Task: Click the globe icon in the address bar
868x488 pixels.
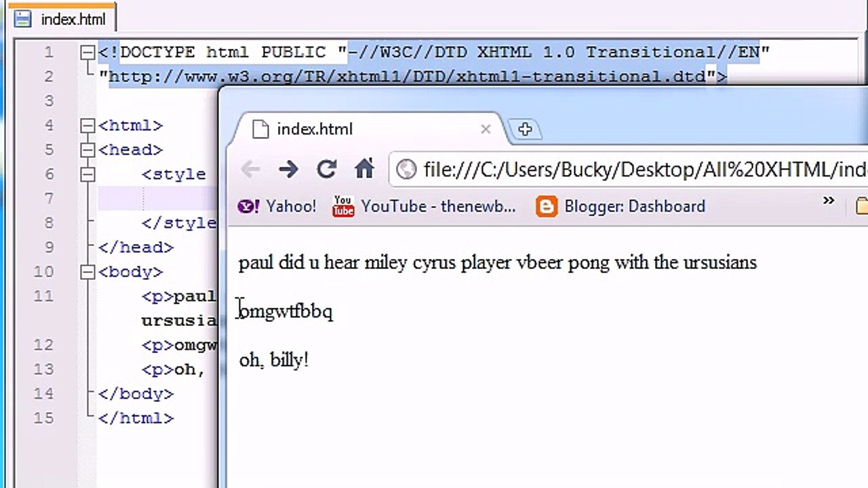Action: (x=406, y=169)
